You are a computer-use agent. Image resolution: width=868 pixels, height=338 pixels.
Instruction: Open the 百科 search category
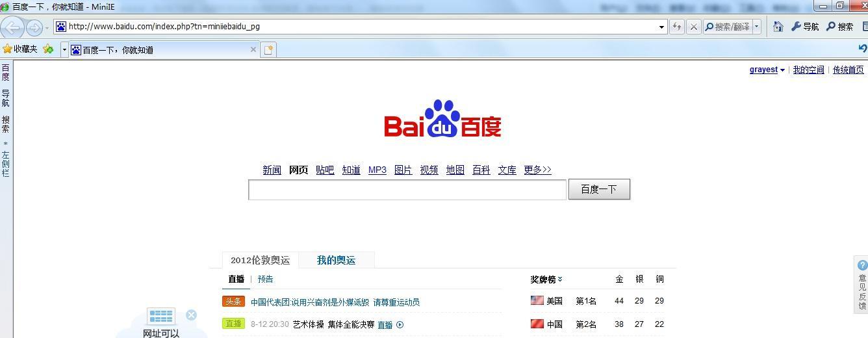(x=481, y=170)
